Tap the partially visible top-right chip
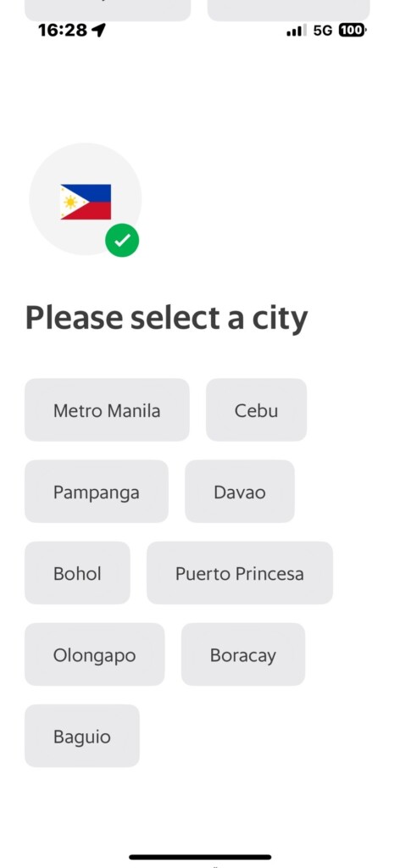400x868 pixels. click(x=288, y=10)
